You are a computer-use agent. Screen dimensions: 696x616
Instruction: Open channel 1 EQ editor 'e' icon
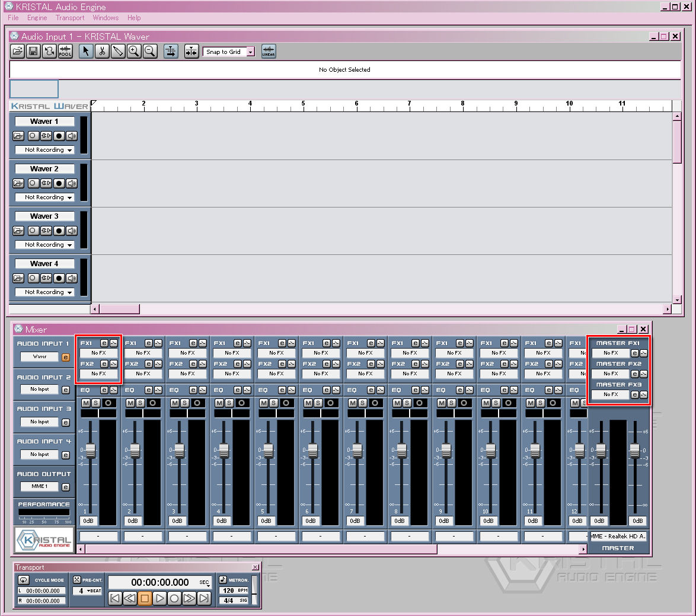104,390
